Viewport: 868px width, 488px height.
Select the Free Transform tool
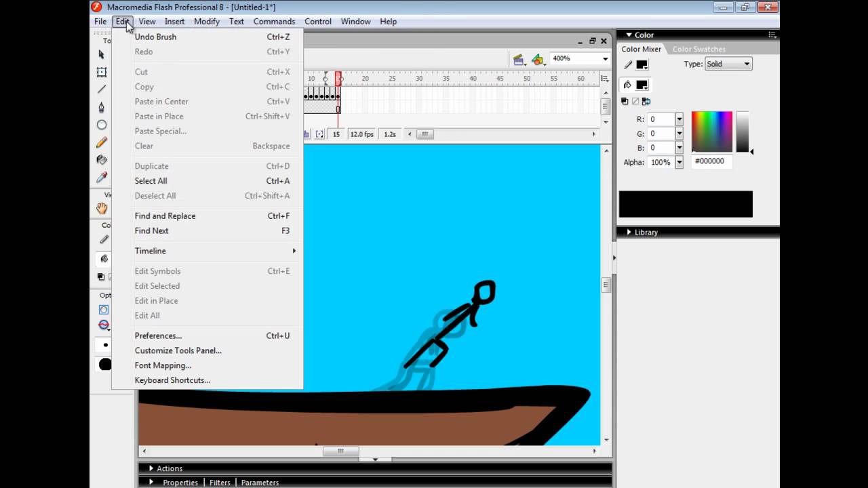tap(102, 72)
